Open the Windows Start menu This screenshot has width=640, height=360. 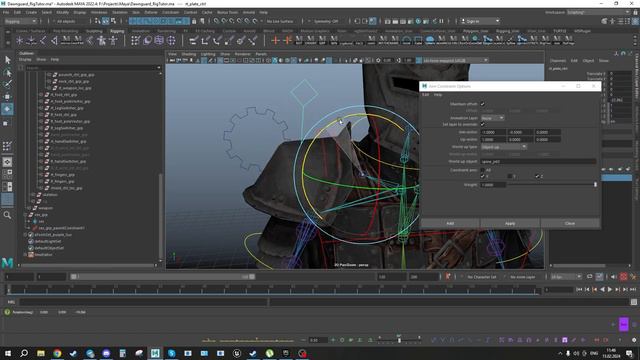8,353
